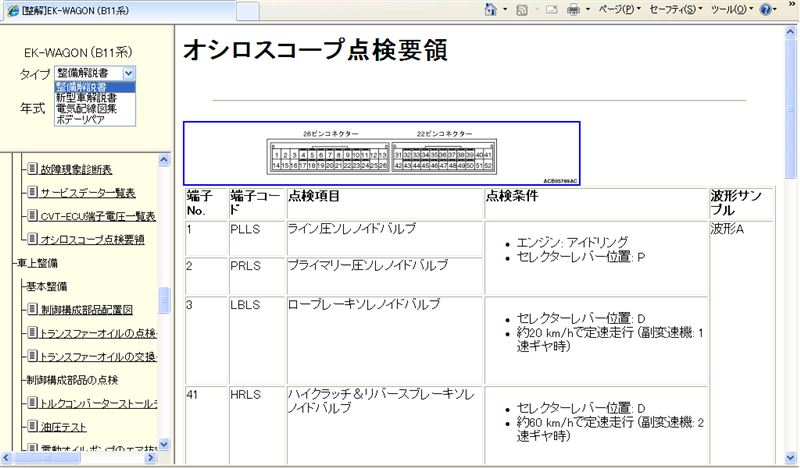Image resolution: width=800 pixels, height=468 pixels.
Task: Click the 波形A waveform sample cell
Action: 741,342
